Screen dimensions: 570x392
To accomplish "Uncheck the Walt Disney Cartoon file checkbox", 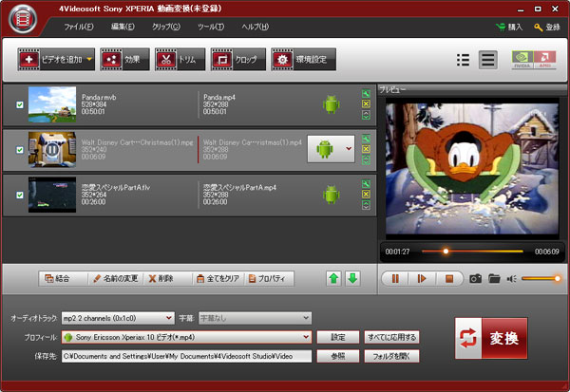I will point(20,150).
